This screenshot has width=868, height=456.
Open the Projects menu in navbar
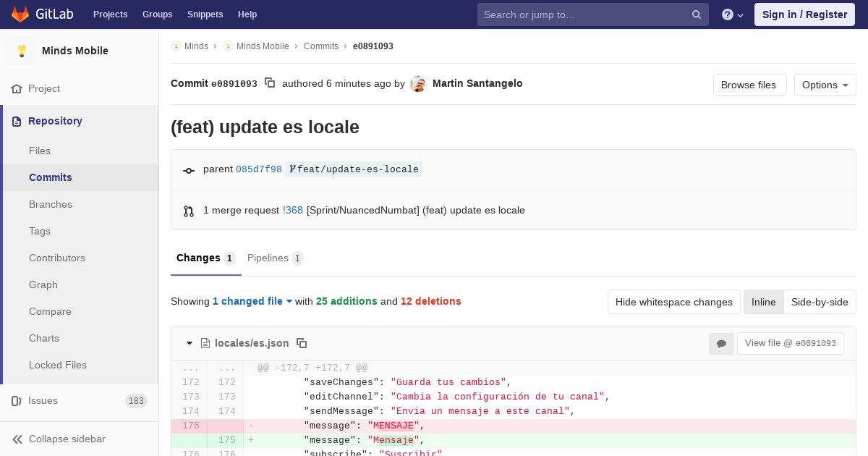click(x=110, y=14)
